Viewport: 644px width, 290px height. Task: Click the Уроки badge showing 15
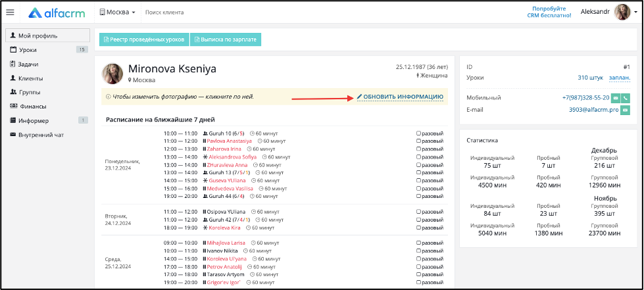[82, 50]
